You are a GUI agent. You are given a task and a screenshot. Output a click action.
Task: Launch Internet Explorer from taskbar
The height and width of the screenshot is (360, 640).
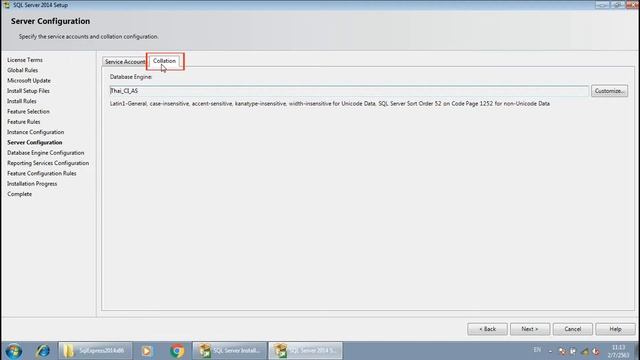pyautogui.click(x=42, y=351)
